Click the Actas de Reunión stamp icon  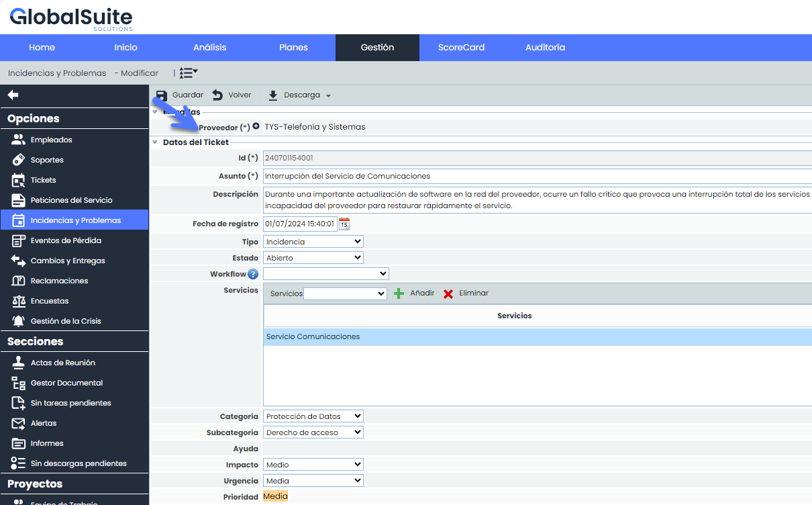pyautogui.click(x=19, y=363)
